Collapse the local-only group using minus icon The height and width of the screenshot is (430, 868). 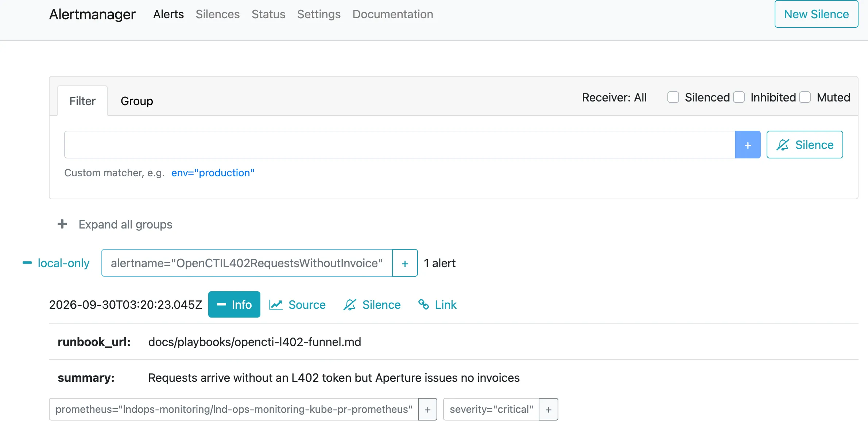coord(27,263)
